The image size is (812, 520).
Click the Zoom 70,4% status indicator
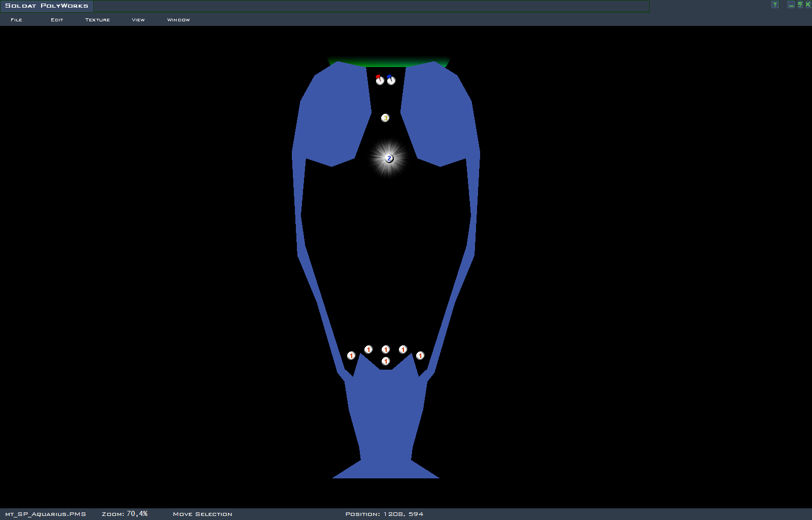pyautogui.click(x=124, y=514)
